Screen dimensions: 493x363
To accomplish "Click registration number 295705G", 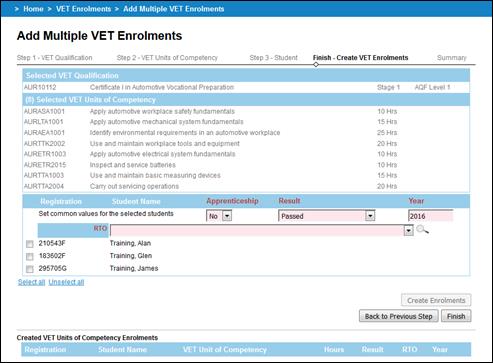I will point(53,268).
